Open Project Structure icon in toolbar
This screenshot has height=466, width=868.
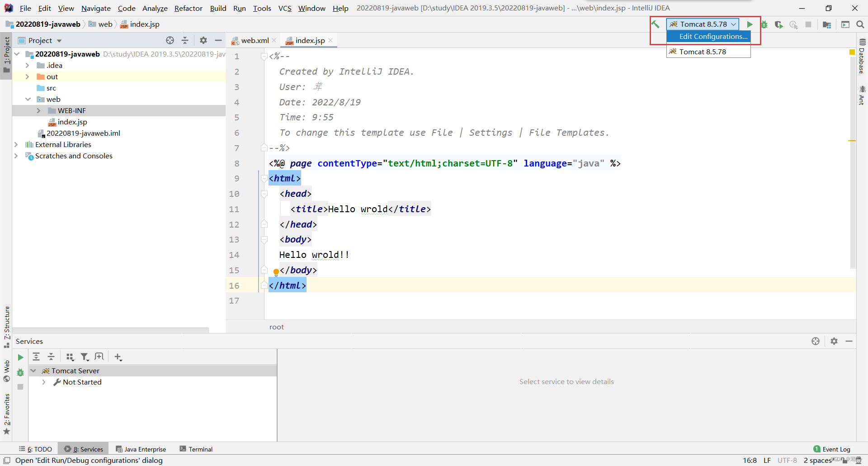point(827,24)
